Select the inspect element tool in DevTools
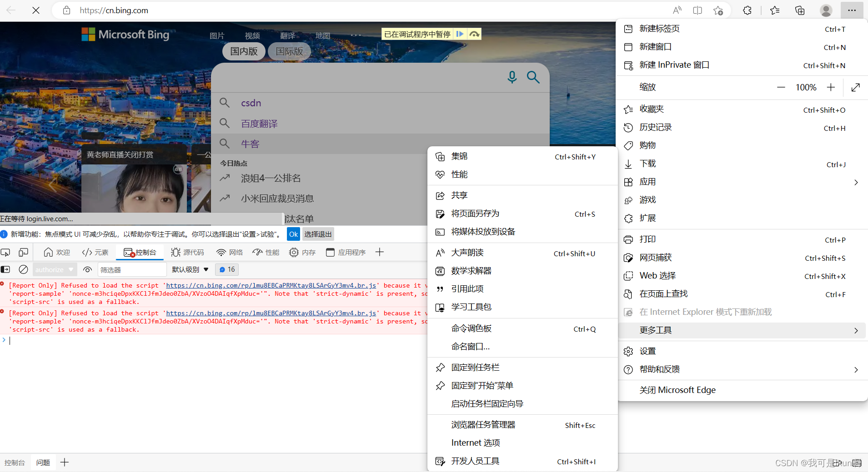 pos(5,252)
